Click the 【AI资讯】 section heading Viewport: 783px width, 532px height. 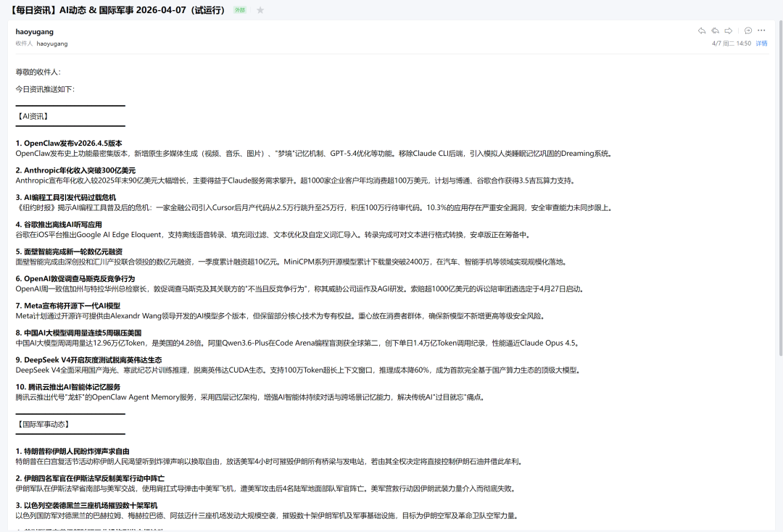coord(33,116)
